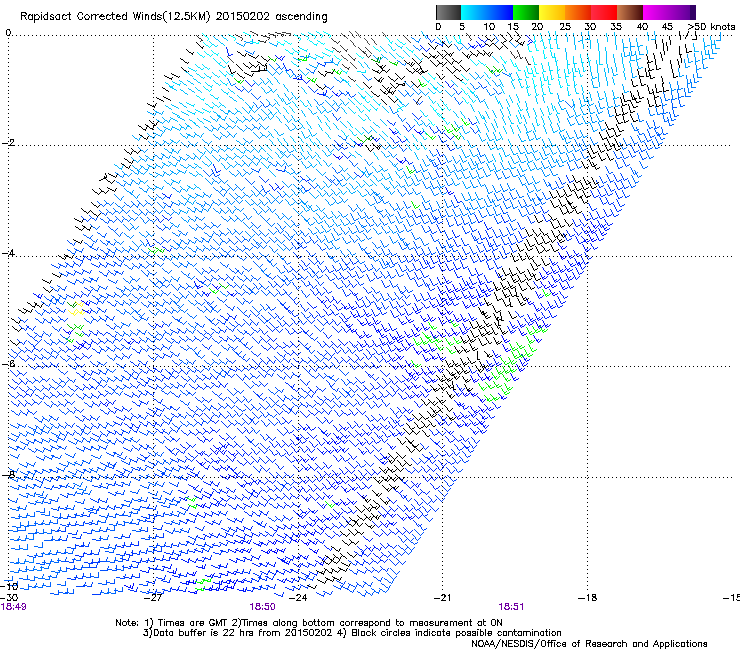The height and width of the screenshot is (650, 740).
Task: Click the latitude label '0' at top left
Action: tap(8, 33)
